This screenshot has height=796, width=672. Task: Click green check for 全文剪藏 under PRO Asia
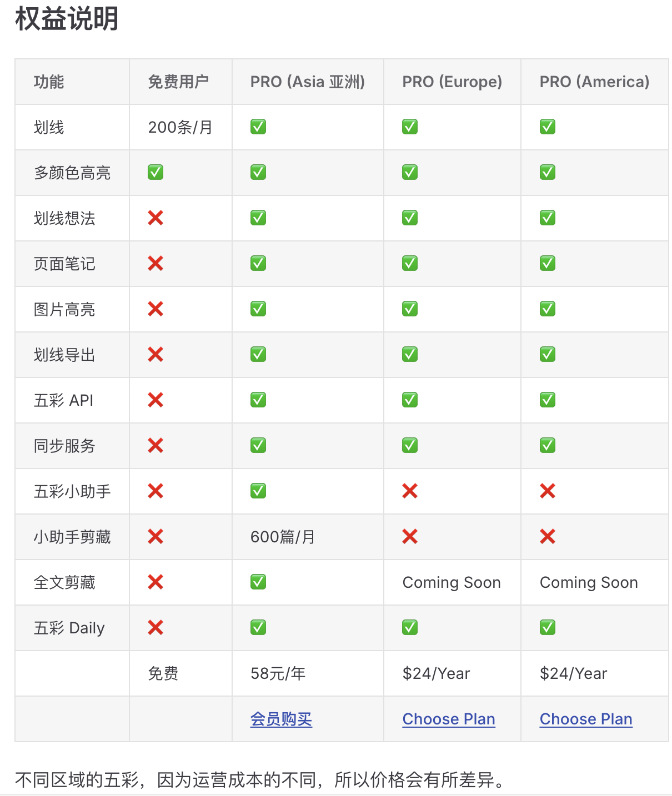pyautogui.click(x=258, y=582)
